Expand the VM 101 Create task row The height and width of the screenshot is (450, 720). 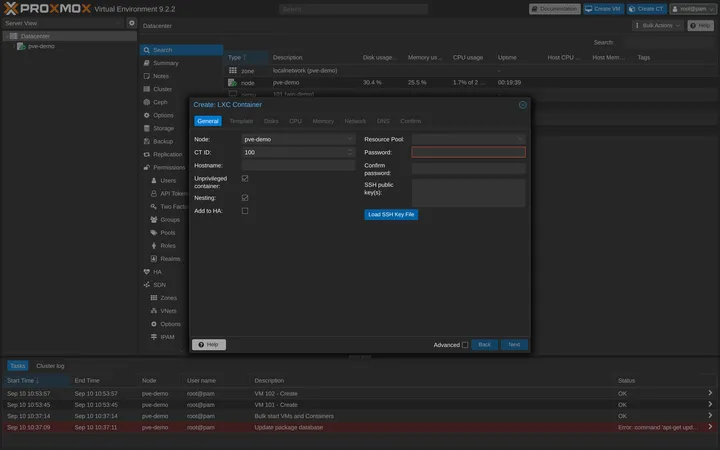710,404
